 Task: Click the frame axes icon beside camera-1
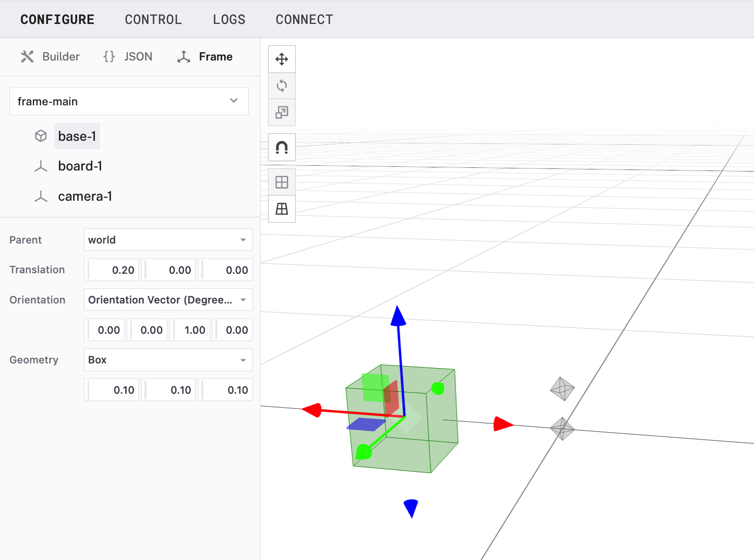[41, 197]
